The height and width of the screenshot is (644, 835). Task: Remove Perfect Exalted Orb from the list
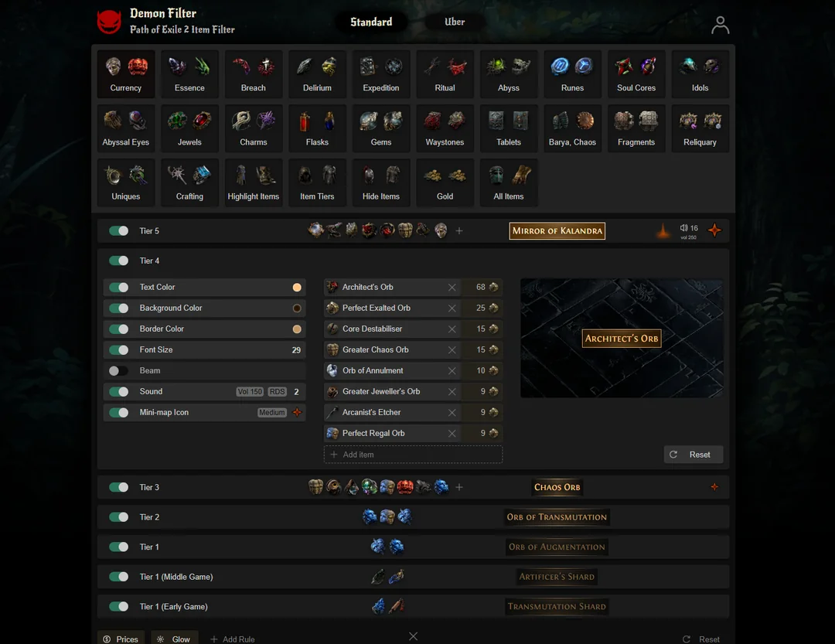click(x=452, y=308)
